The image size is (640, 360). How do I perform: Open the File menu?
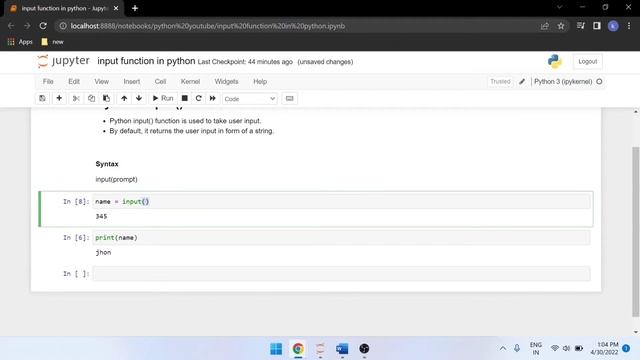(48, 82)
